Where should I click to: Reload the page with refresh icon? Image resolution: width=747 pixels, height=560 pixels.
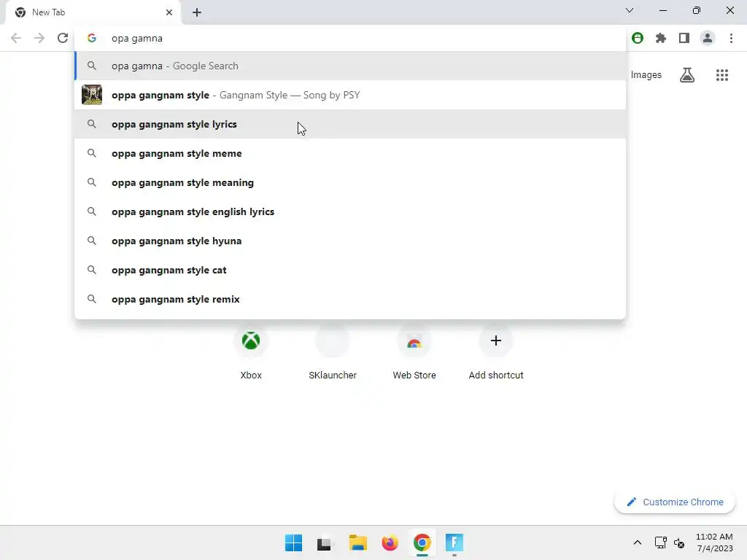point(63,38)
